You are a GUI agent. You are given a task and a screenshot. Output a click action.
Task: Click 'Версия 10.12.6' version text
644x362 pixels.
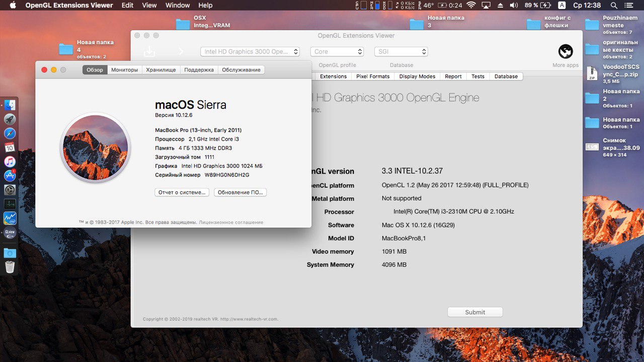[x=174, y=115]
